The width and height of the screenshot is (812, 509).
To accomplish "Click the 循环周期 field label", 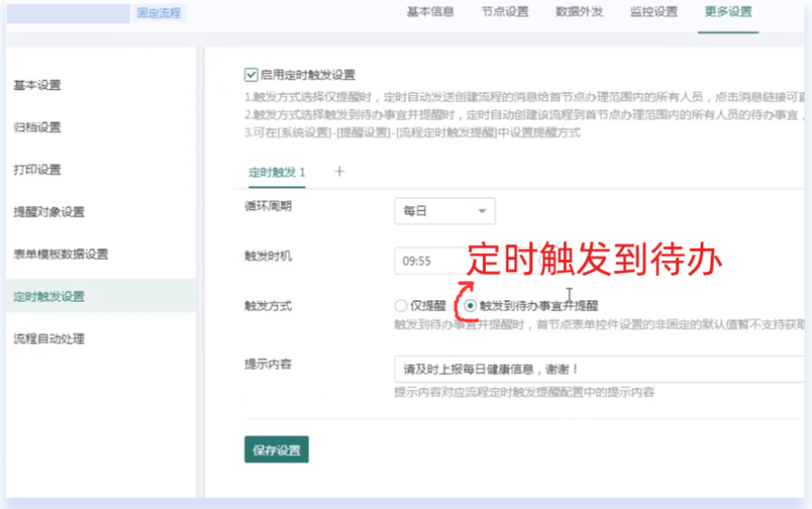I will (x=268, y=206).
